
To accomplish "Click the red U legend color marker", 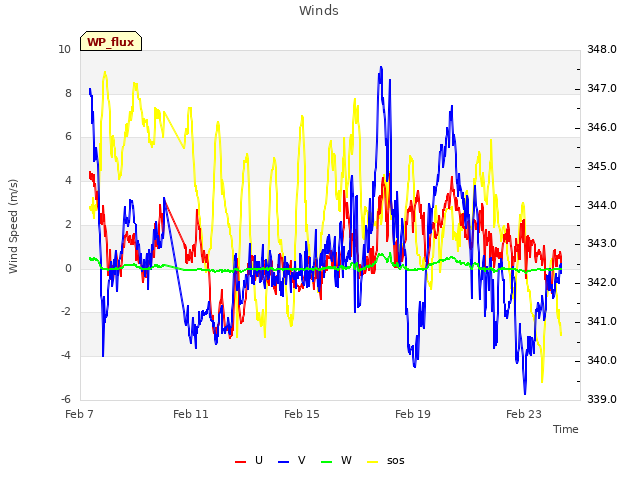I will point(240,462).
